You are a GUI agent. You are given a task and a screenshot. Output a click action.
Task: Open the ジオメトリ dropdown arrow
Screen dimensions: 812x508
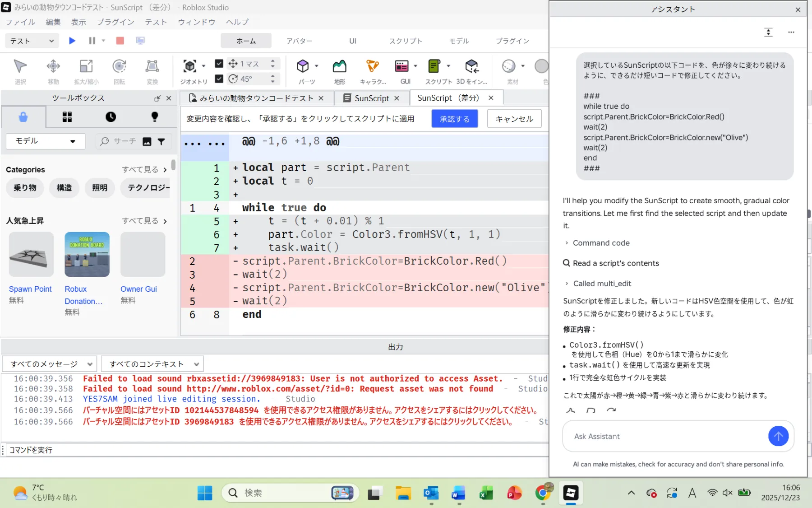tap(203, 66)
